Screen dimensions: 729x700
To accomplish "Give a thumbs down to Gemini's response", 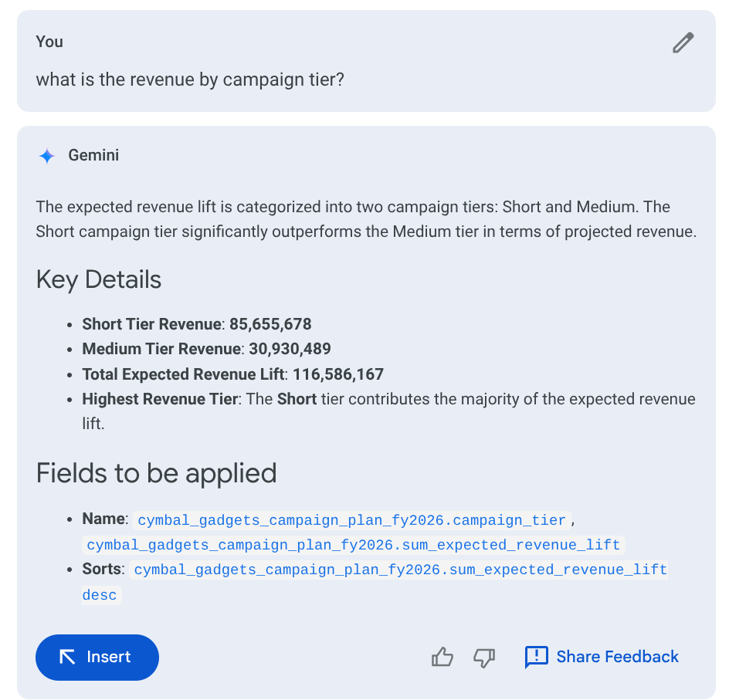I will pyautogui.click(x=483, y=657).
